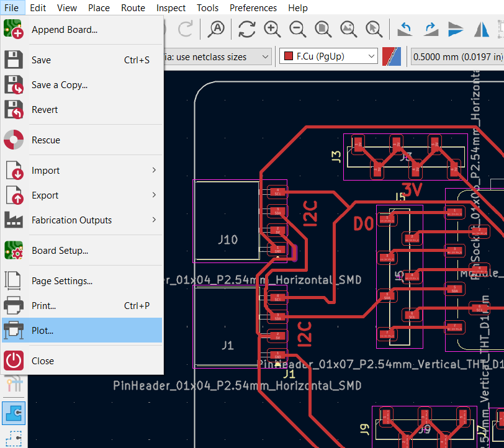This screenshot has width=504, height=448.
Task: Click the Rotate clockwise icon
Action: point(431,29)
